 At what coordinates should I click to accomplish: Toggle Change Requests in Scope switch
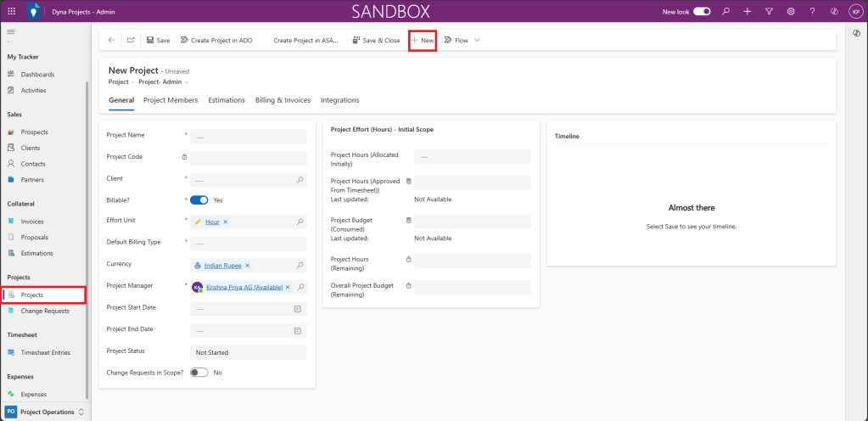coord(199,373)
